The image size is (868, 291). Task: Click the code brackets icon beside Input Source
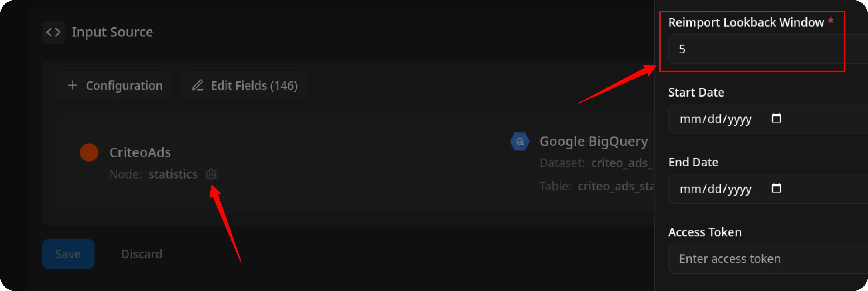point(53,32)
